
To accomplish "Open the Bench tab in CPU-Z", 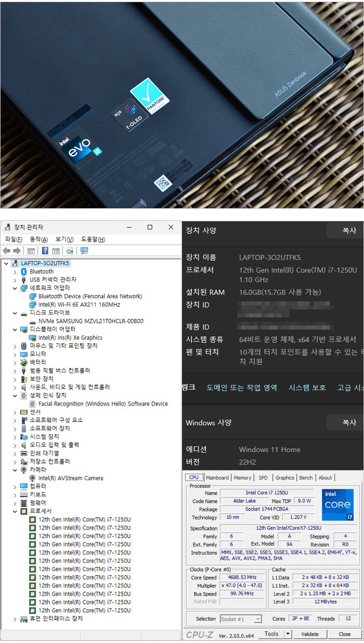I will pos(306,477).
